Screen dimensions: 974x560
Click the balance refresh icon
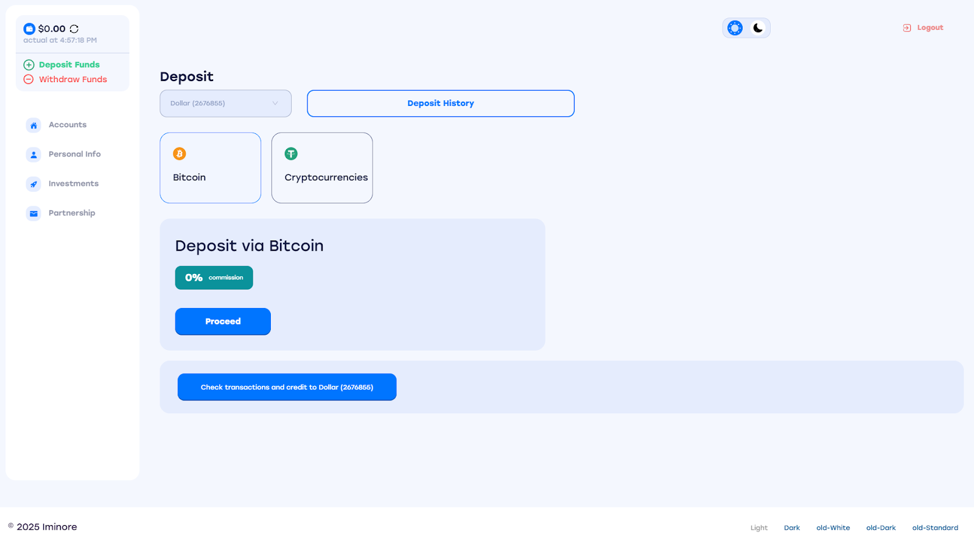point(74,29)
